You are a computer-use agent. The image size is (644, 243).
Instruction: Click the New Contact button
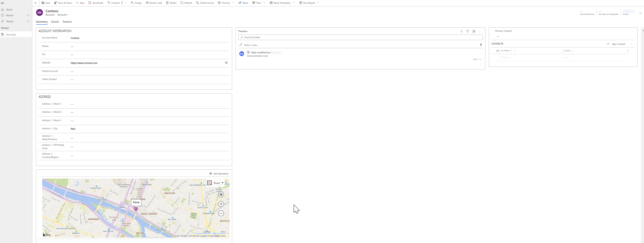point(616,44)
